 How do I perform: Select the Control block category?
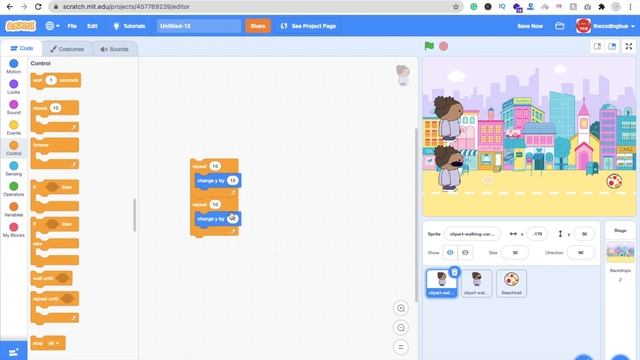click(x=13, y=148)
